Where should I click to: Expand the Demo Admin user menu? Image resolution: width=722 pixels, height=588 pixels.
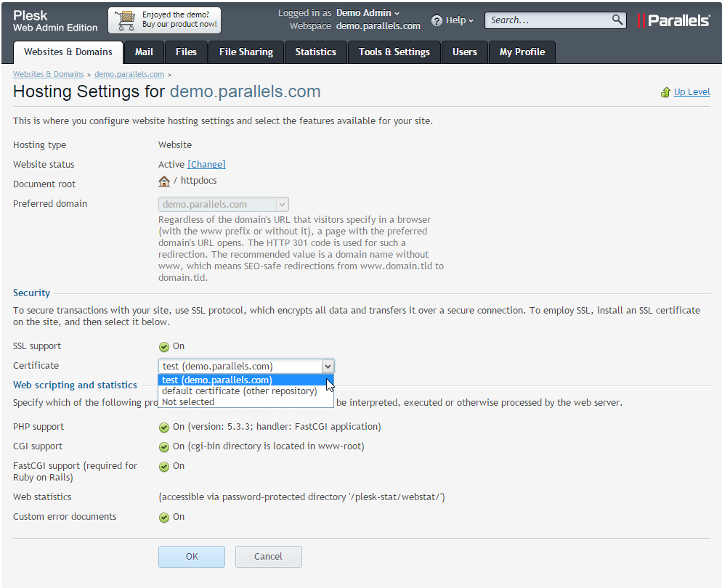pyautogui.click(x=368, y=13)
